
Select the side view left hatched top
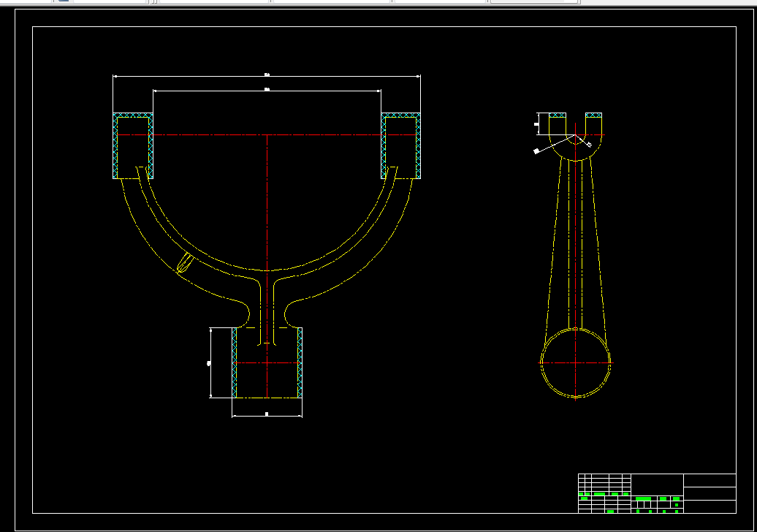tap(558, 115)
